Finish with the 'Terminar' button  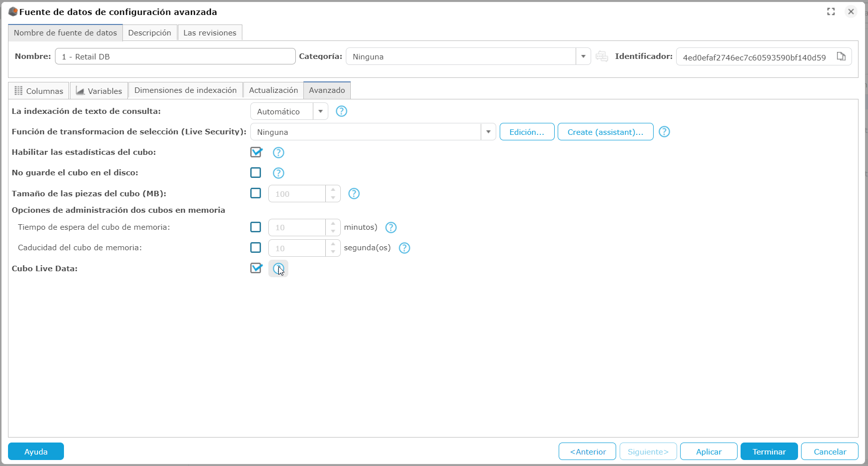pyautogui.click(x=769, y=452)
